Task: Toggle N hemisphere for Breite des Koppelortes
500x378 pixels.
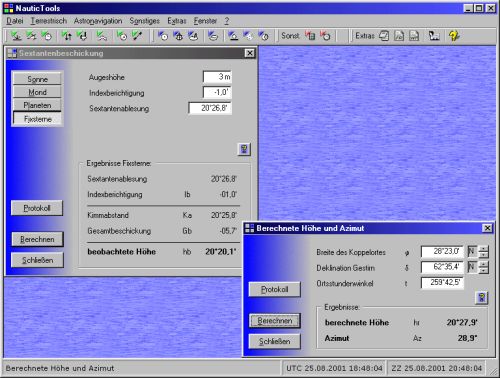Action: click(471, 251)
